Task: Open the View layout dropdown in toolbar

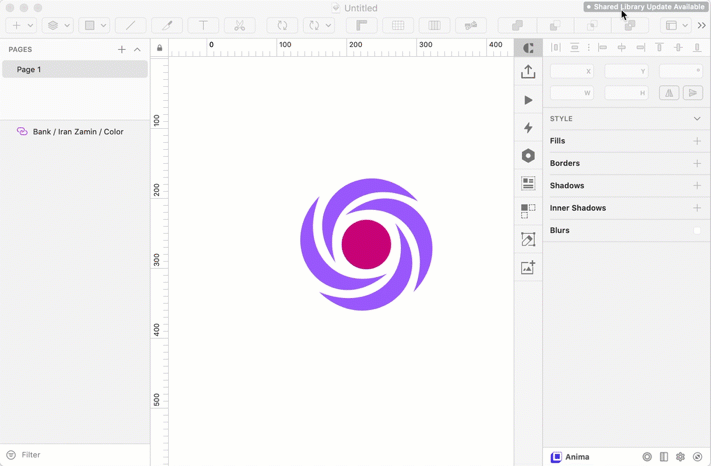Action: [x=676, y=25]
